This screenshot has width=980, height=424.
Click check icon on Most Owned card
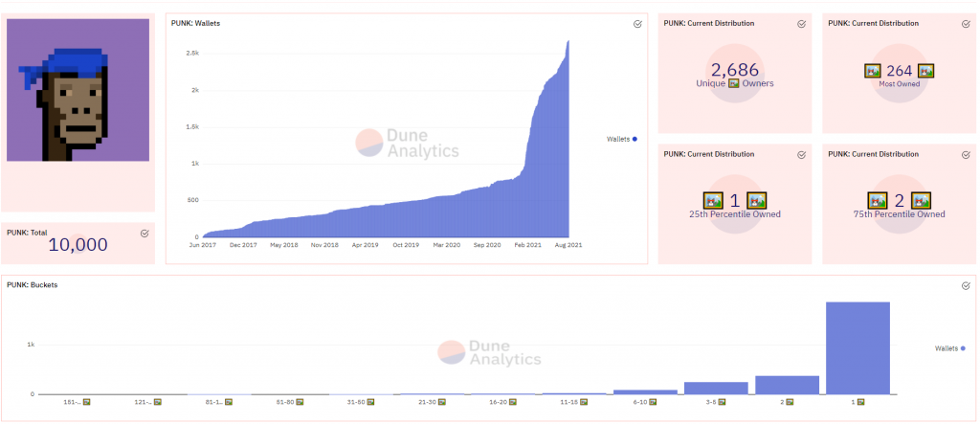coord(965,23)
